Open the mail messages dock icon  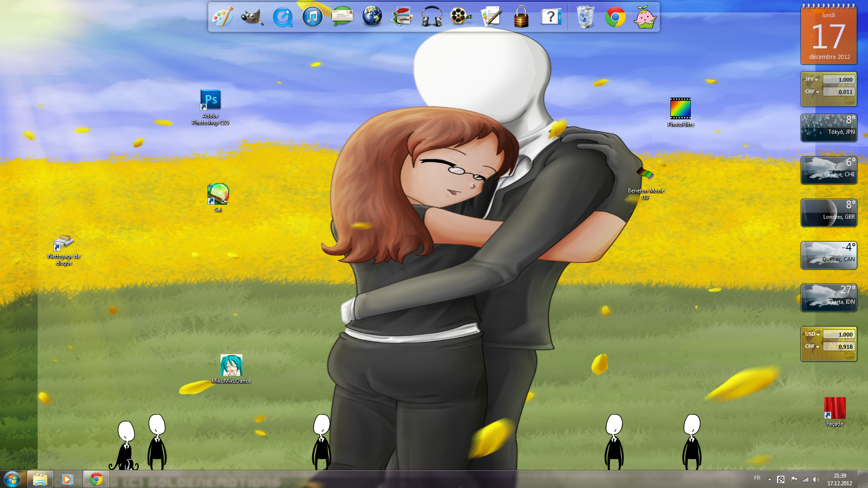pyautogui.click(x=342, y=17)
